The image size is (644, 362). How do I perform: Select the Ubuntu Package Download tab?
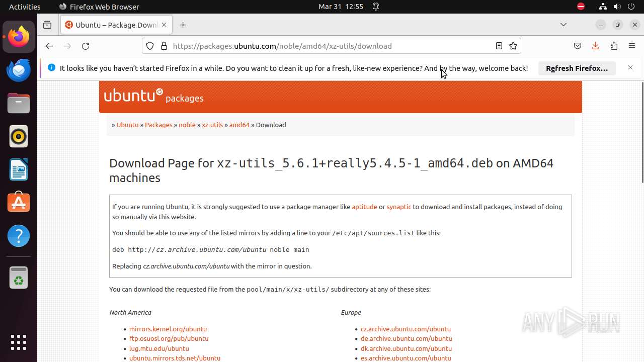[x=116, y=25]
